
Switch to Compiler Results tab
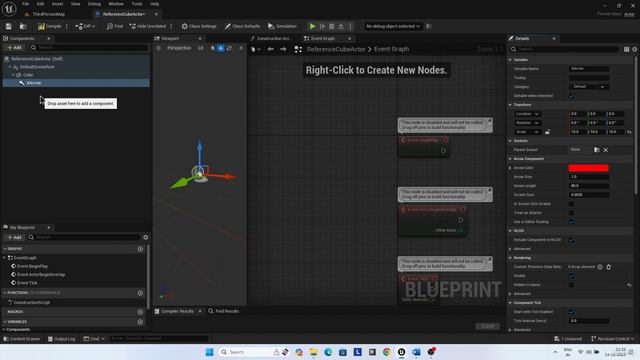click(177, 311)
